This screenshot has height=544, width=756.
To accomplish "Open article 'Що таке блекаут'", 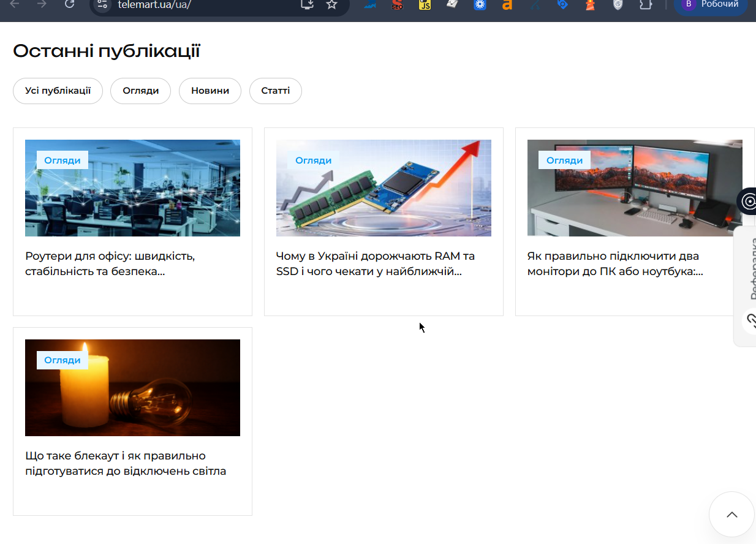I will click(x=126, y=464).
